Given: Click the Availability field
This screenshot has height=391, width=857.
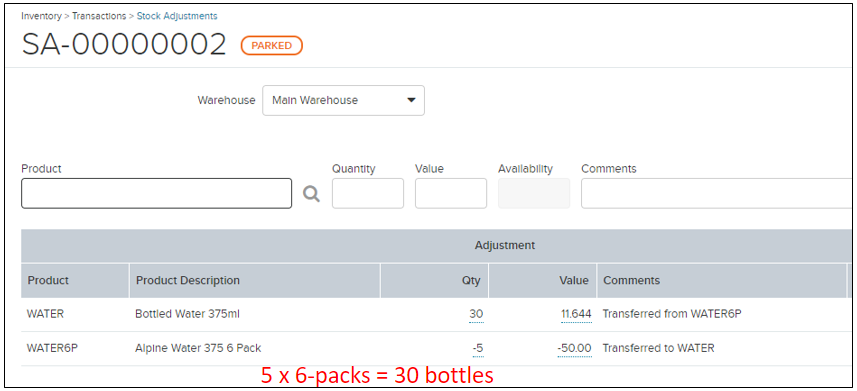Looking at the screenshot, I should point(534,193).
